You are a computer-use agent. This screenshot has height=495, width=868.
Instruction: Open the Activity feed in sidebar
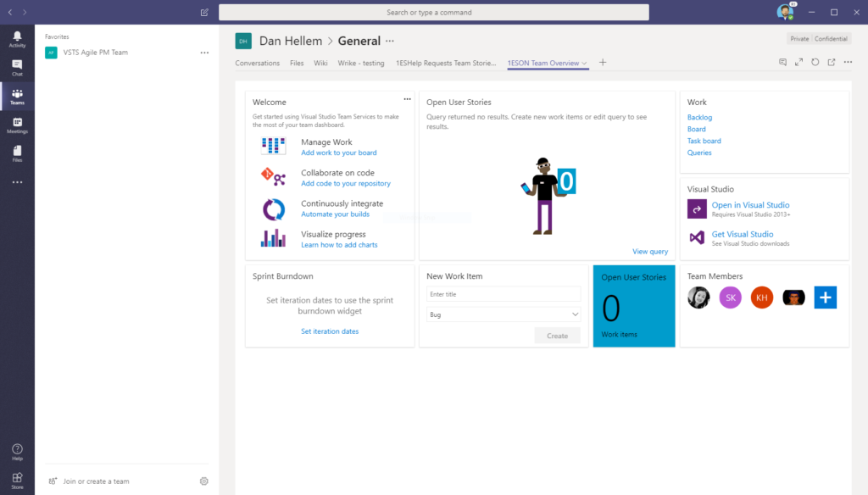(x=17, y=39)
